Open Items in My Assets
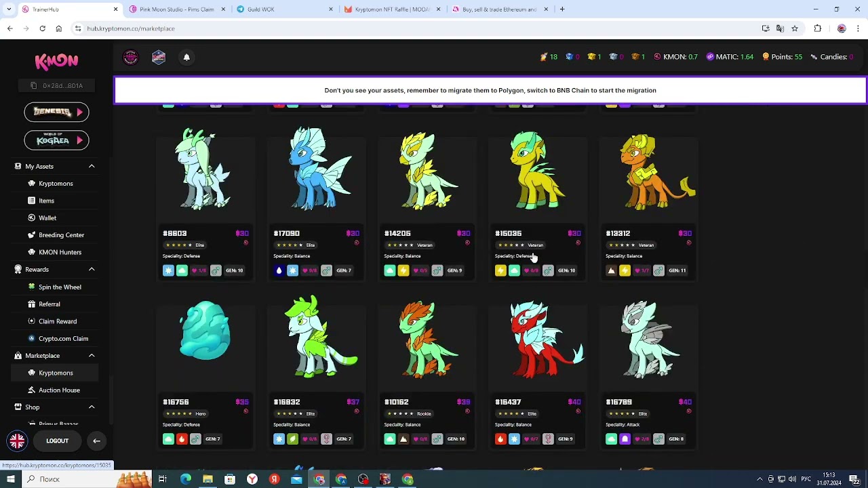 click(x=46, y=201)
